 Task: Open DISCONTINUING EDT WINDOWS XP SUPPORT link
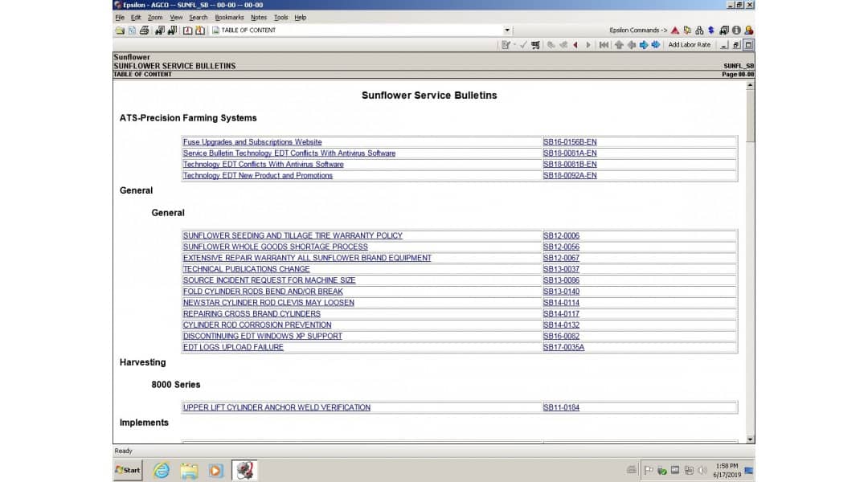262,337
